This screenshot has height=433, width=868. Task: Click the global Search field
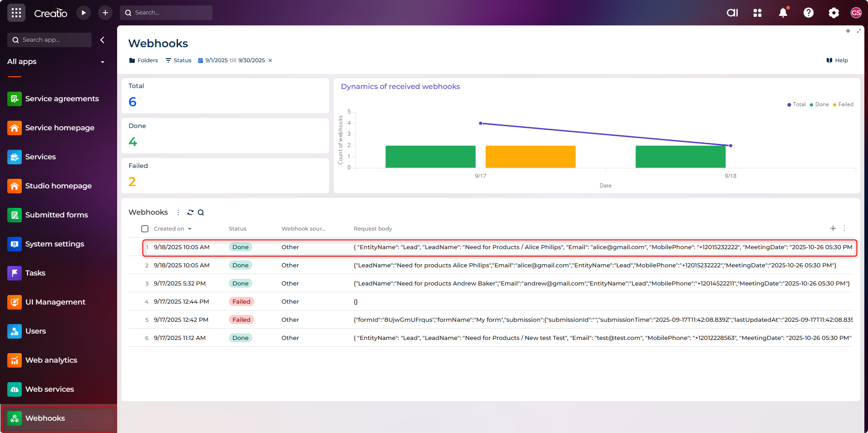coord(166,13)
